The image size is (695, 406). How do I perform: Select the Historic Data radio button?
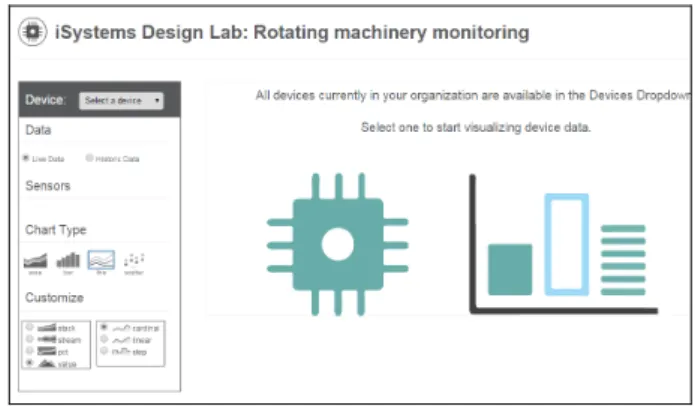pos(90,158)
